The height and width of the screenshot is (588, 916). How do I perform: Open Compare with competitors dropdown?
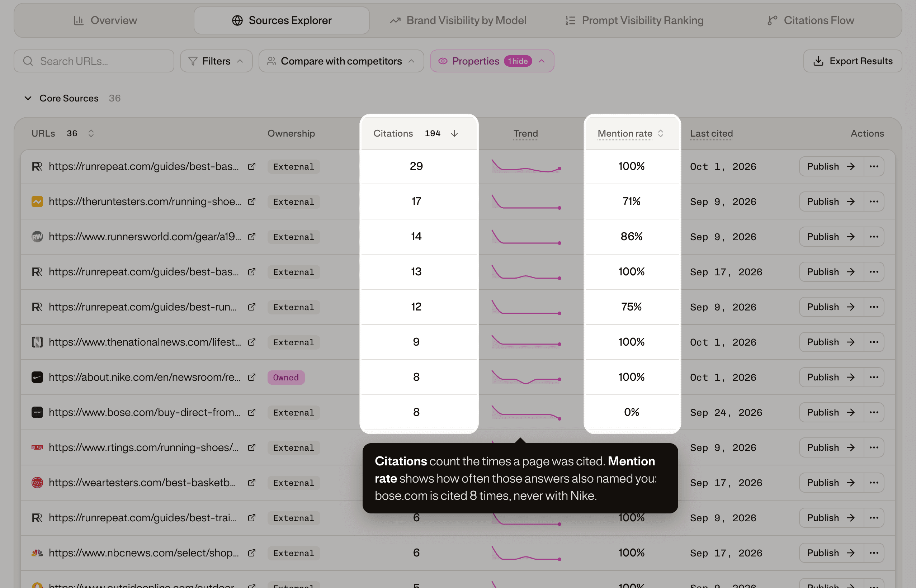click(x=341, y=61)
